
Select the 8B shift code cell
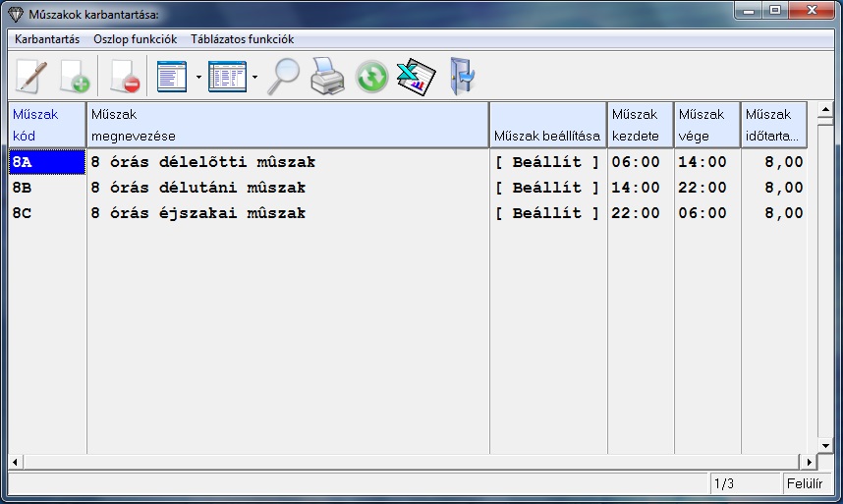(x=47, y=188)
